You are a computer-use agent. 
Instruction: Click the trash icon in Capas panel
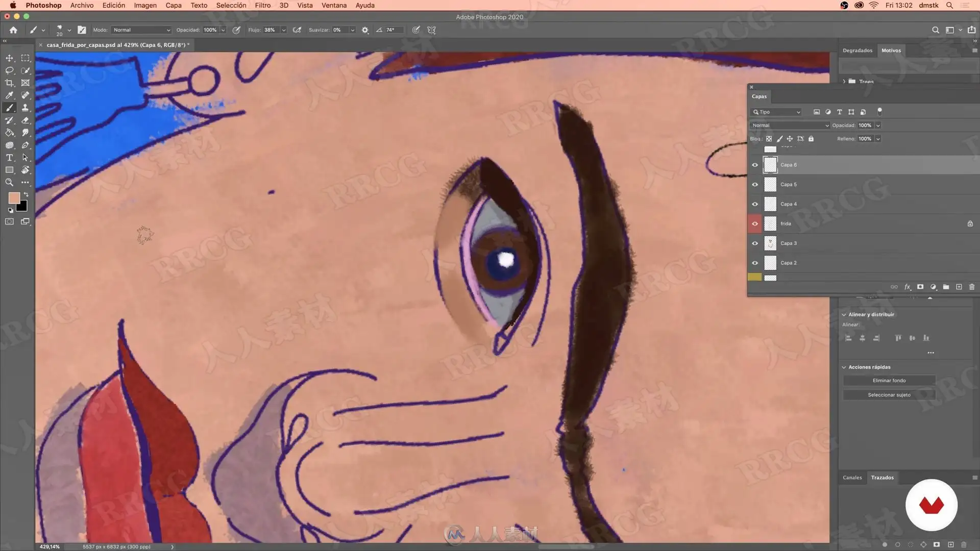coord(971,287)
